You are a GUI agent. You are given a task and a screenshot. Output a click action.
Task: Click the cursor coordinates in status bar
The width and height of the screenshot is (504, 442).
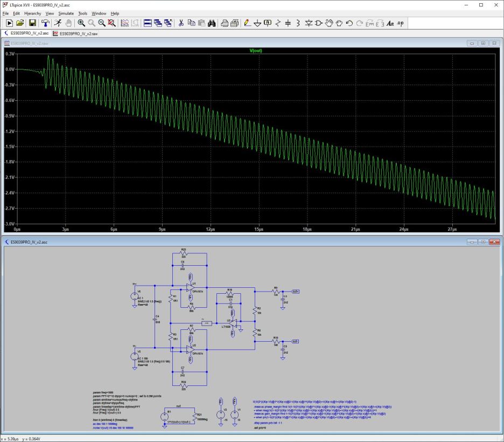tap(20, 439)
